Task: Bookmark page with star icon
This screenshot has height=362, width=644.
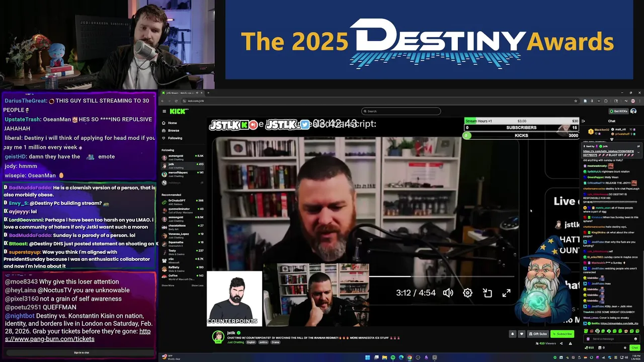Action: [x=576, y=101]
